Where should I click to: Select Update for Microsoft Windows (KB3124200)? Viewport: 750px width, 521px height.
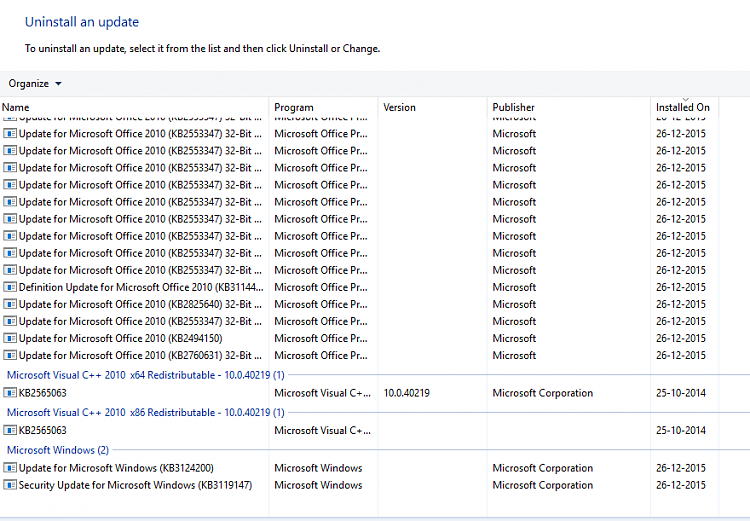pos(116,468)
